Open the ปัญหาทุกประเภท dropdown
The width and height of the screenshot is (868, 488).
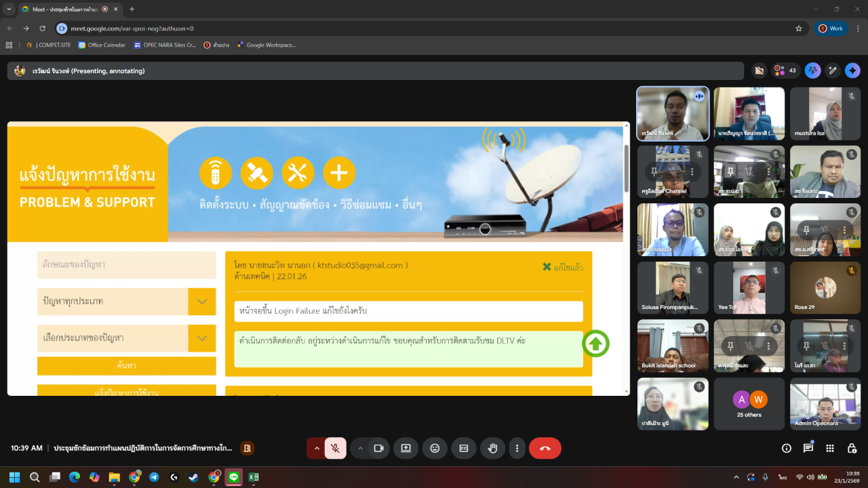point(126,302)
